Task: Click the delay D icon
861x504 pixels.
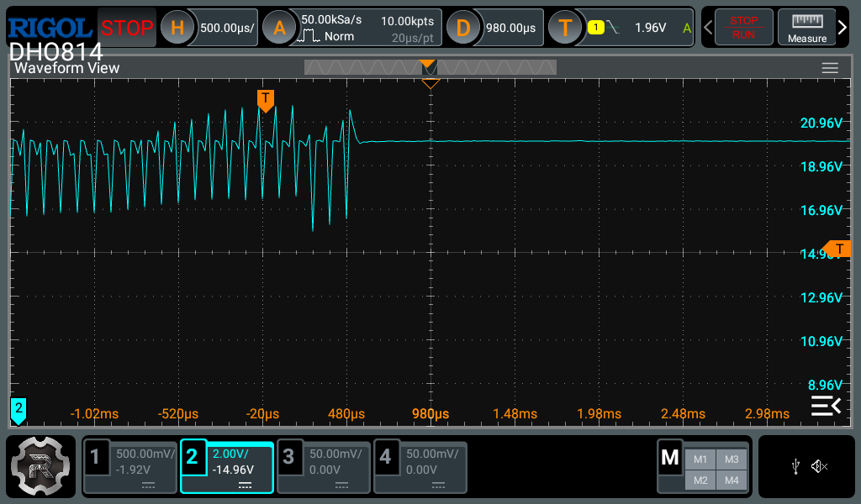Action: click(x=463, y=28)
